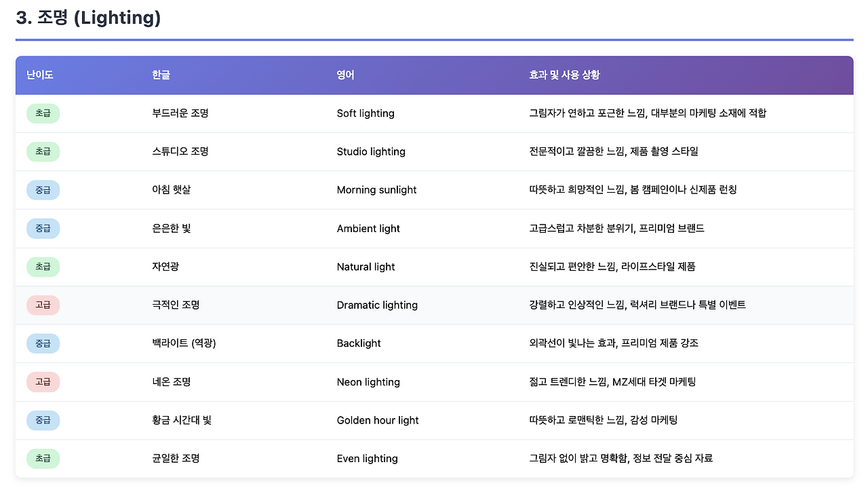Screen dimensions: 868x492
Task: Click description '따뜻하고 로맨틱한 느낌, 감성 마케팅'
Action: pyautogui.click(x=604, y=420)
